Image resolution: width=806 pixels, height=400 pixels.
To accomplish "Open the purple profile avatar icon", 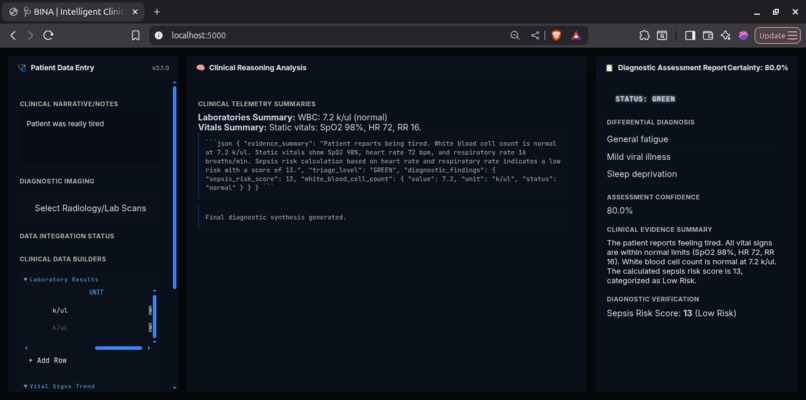I will 743,35.
